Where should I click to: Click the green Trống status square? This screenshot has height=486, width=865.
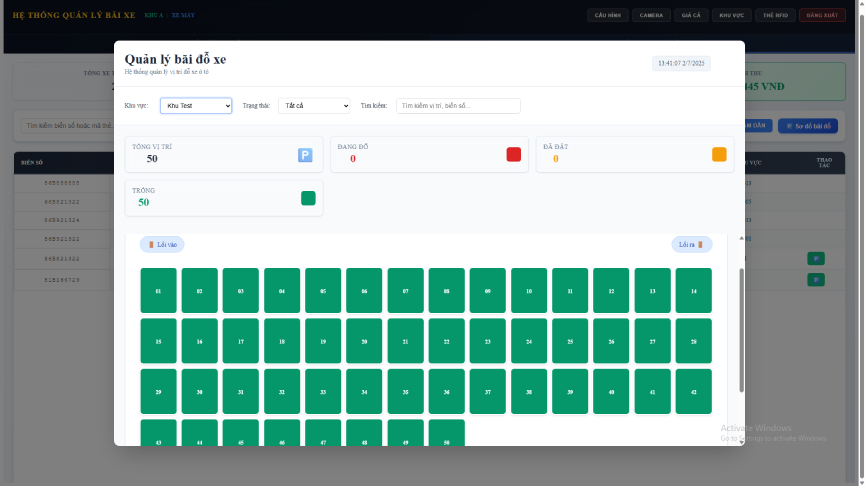[308, 198]
